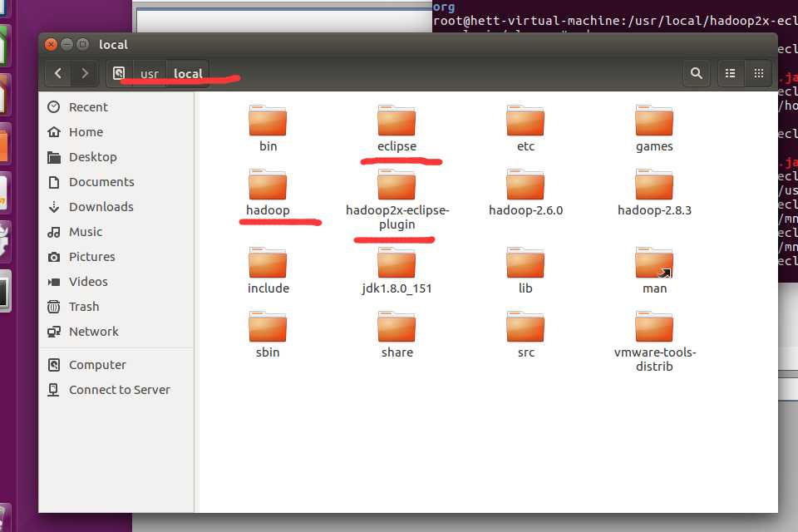798x532 pixels.
Task: Select the bin folder icon
Action: 268,121
